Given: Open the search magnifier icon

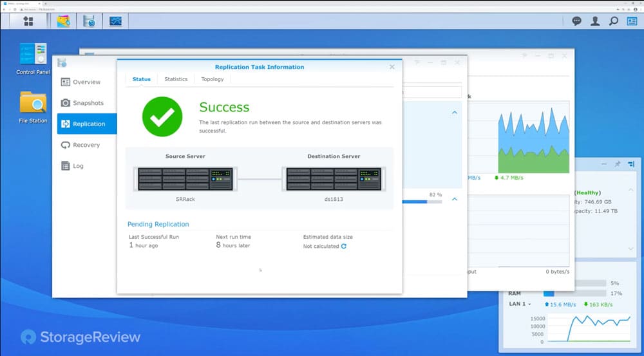Looking at the screenshot, I should pos(614,21).
